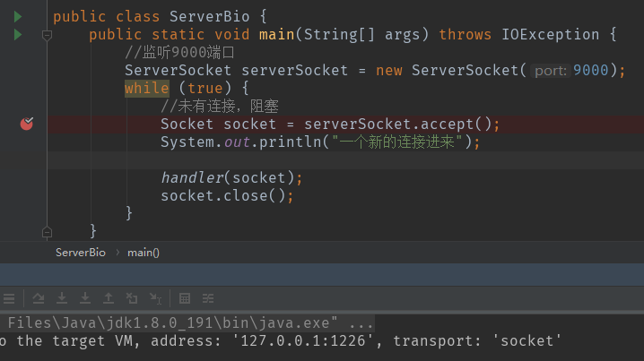Image resolution: width=644 pixels, height=361 pixels.
Task: Click the run arrow beside class ServerBio
Action: pyautogui.click(x=18, y=17)
